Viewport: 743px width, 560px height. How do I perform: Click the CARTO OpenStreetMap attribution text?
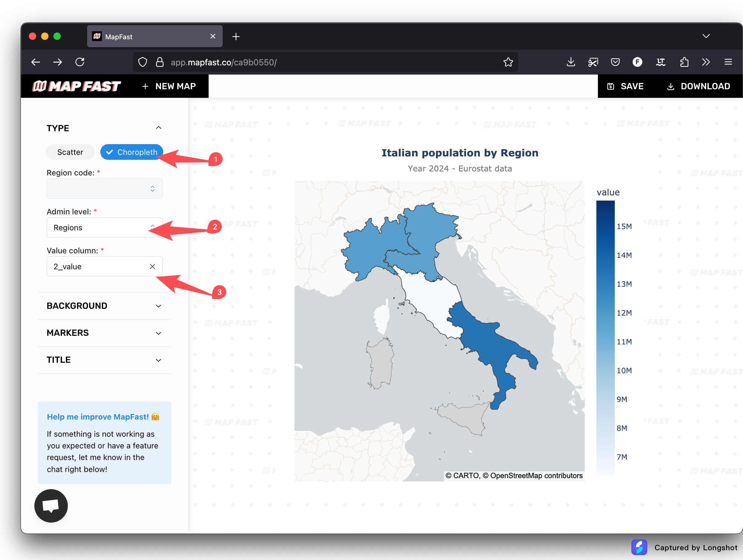514,475
